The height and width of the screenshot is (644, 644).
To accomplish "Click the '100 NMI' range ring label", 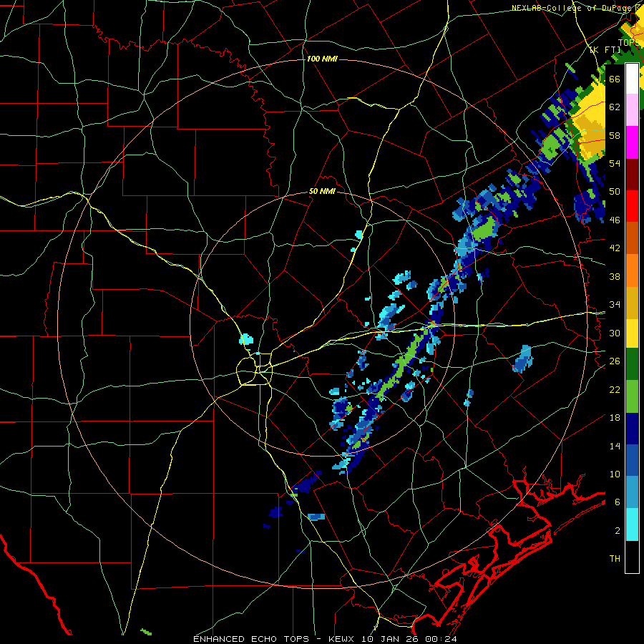I will click(x=322, y=59).
